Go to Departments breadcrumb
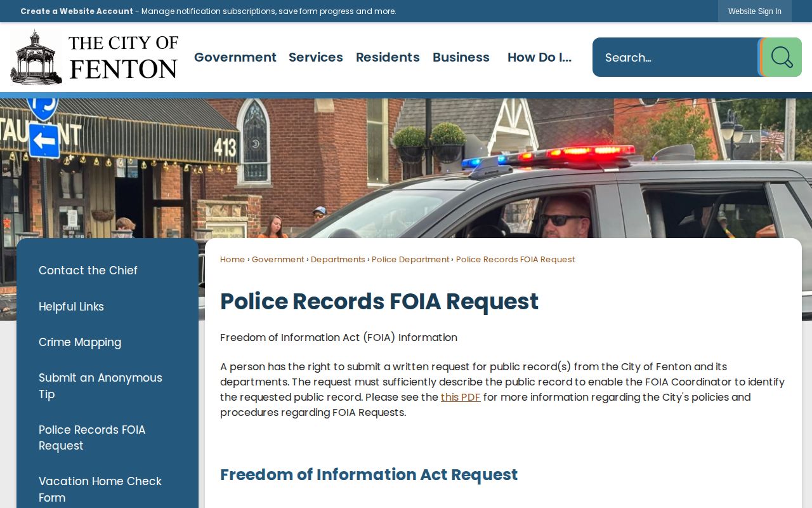812x508 pixels. (338, 260)
